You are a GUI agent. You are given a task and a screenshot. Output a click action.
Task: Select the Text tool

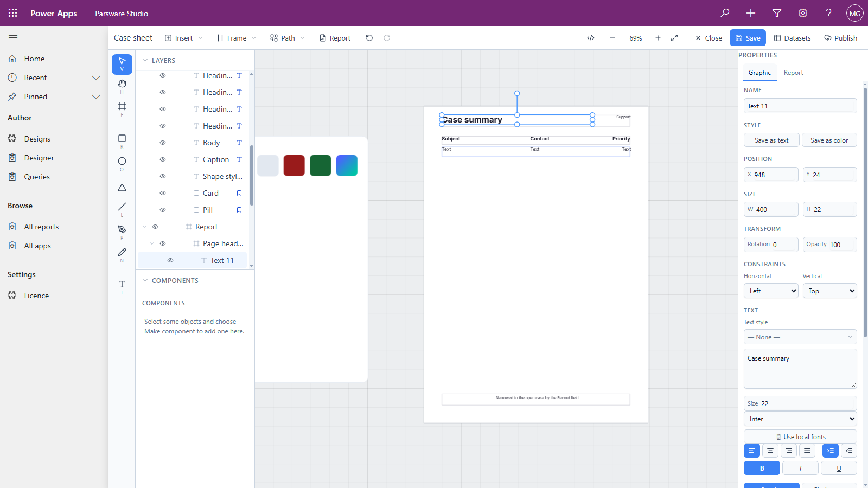tap(122, 286)
